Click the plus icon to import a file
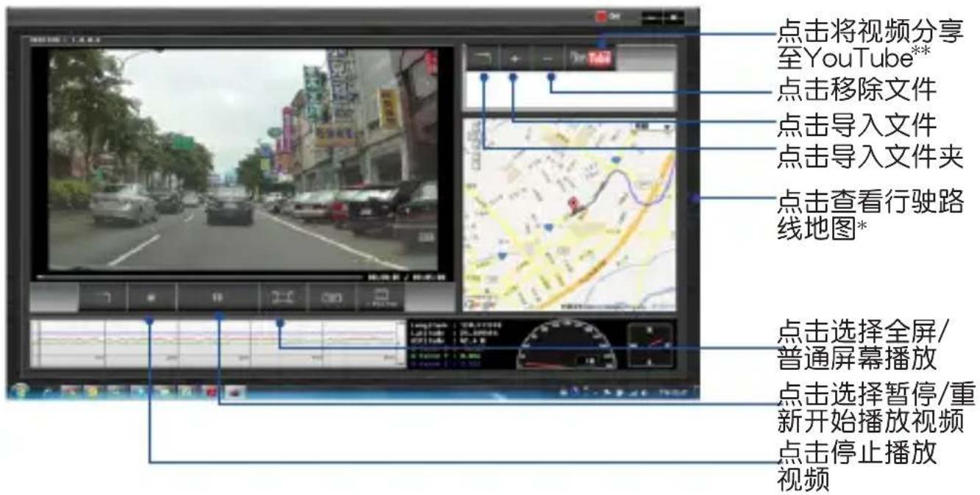The image size is (980, 495). (x=515, y=58)
